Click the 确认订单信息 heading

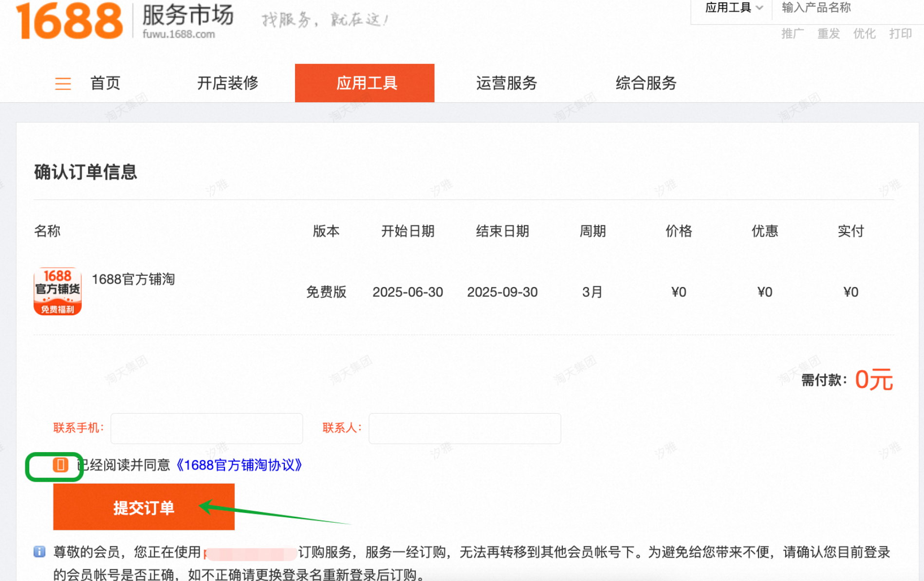point(86,172)
